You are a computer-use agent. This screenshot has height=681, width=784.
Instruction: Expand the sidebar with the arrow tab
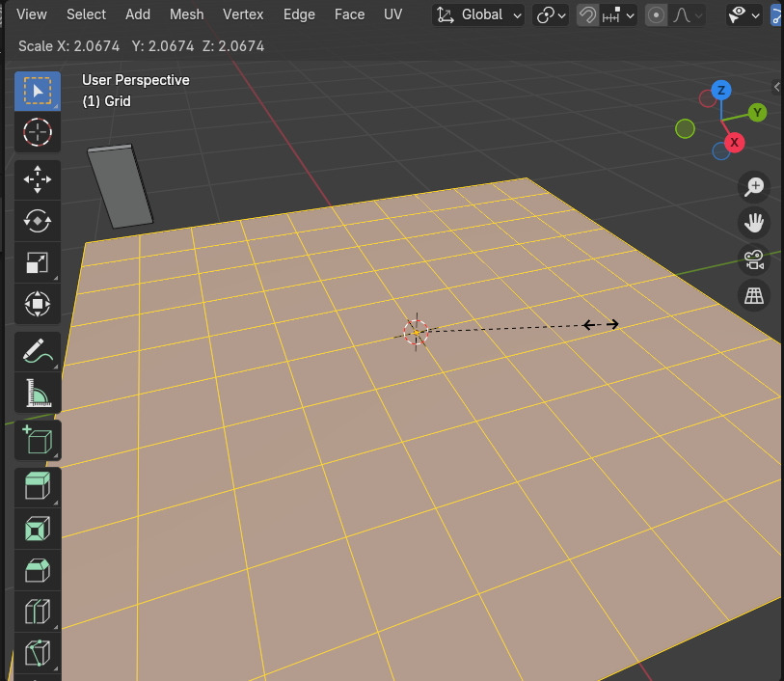pos(777,87)
